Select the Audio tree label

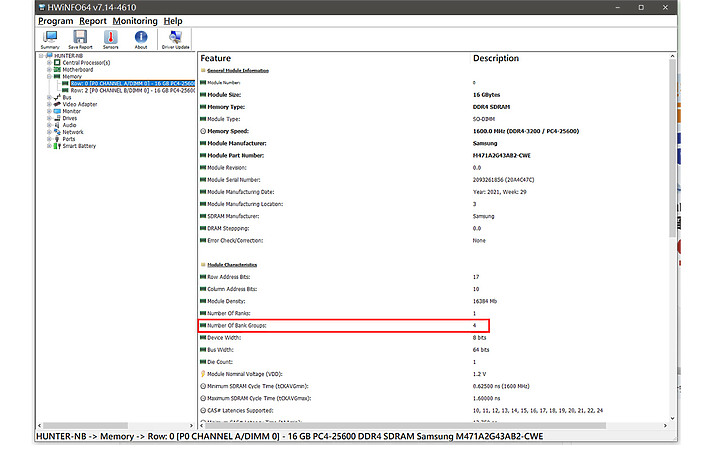pyautogui.click(x=69, y=125)
